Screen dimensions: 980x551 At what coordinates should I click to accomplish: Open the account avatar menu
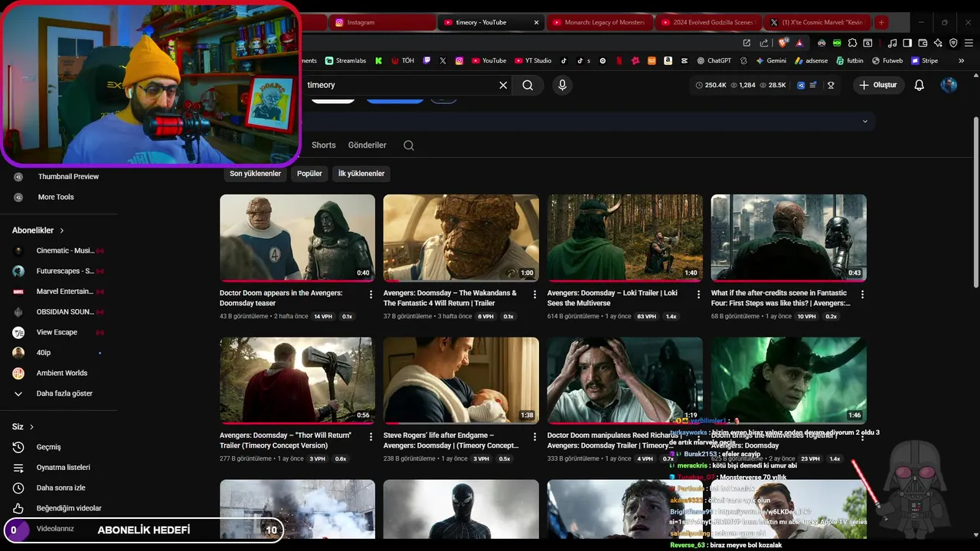(949, 85)
